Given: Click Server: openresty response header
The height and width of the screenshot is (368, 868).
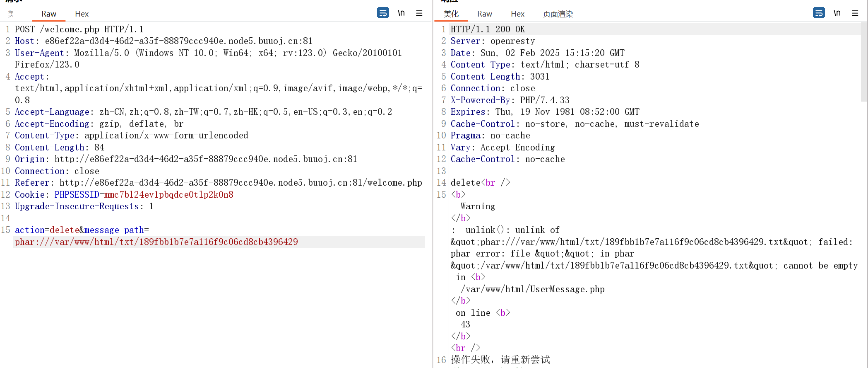Looking at the screenshot, I should click(x=493, y=41).
